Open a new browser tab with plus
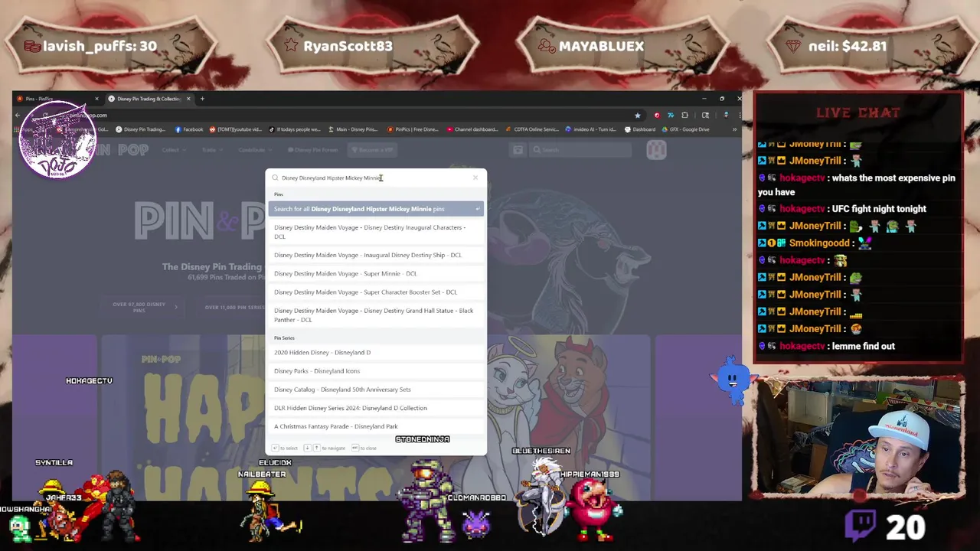The image size is (980, 551). click(x=202, y=99)
